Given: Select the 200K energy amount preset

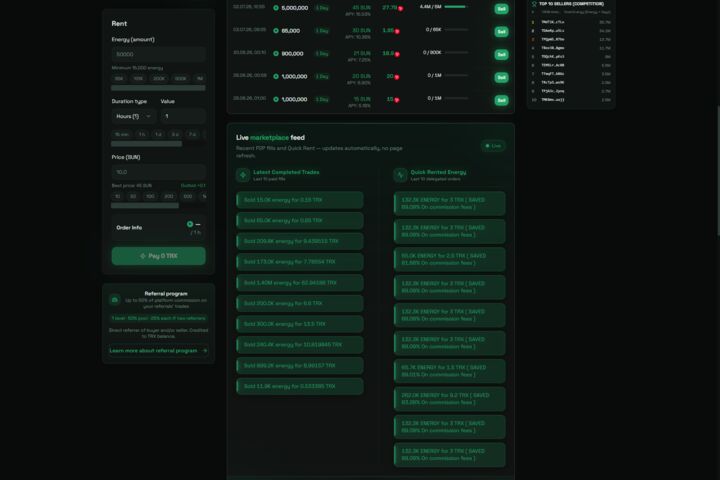Looking at the screenshot, I should [159, 79].
